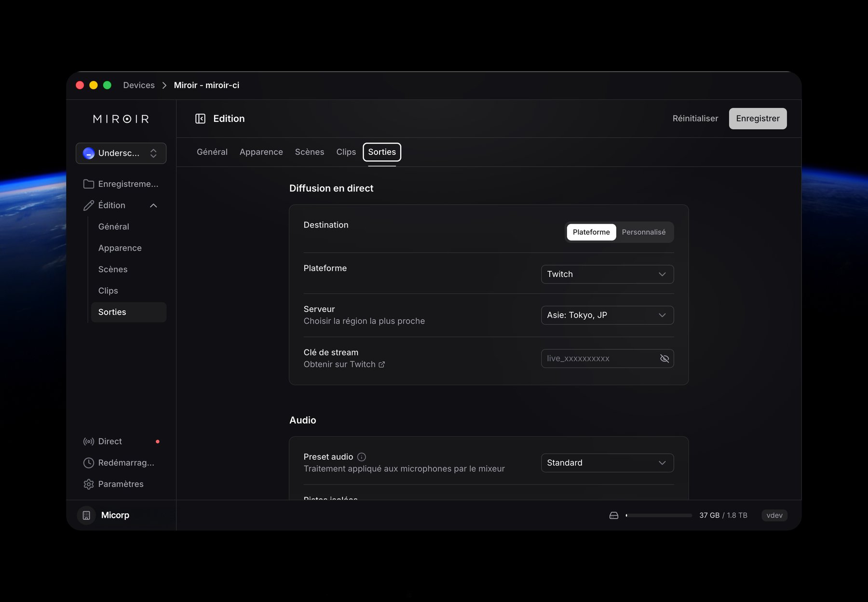Click the info icon next to Preset audio

click(361, 456)
